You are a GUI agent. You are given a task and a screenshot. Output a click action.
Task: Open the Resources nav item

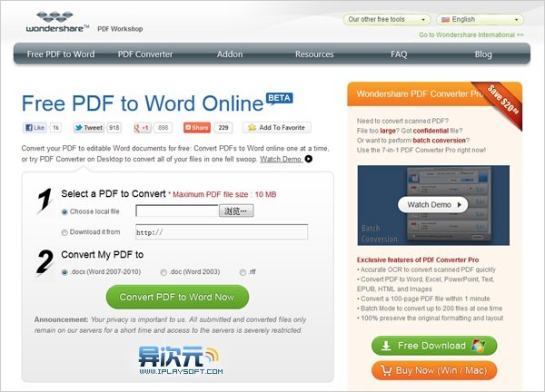tap(314, 54)
